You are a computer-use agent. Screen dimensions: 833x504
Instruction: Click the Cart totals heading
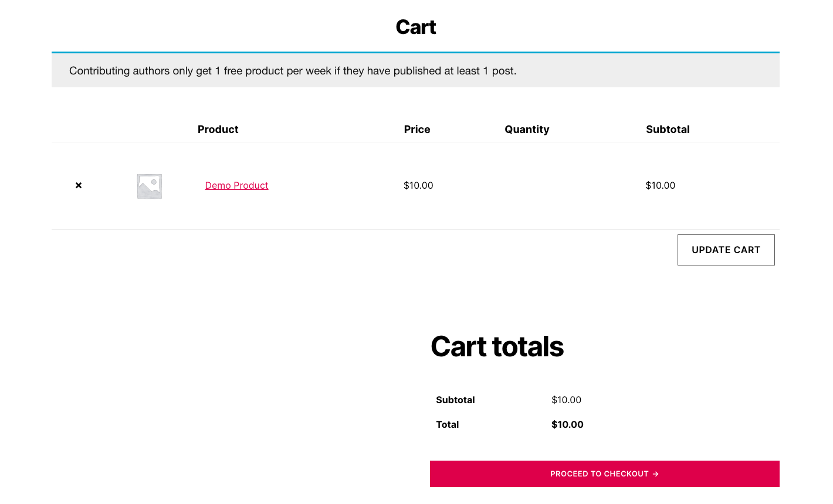[497, 346]
